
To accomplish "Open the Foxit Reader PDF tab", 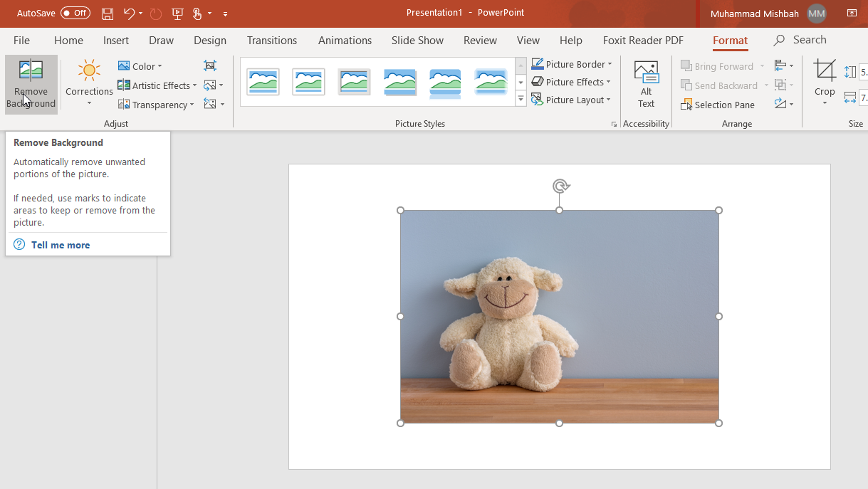I will [643, 41].
